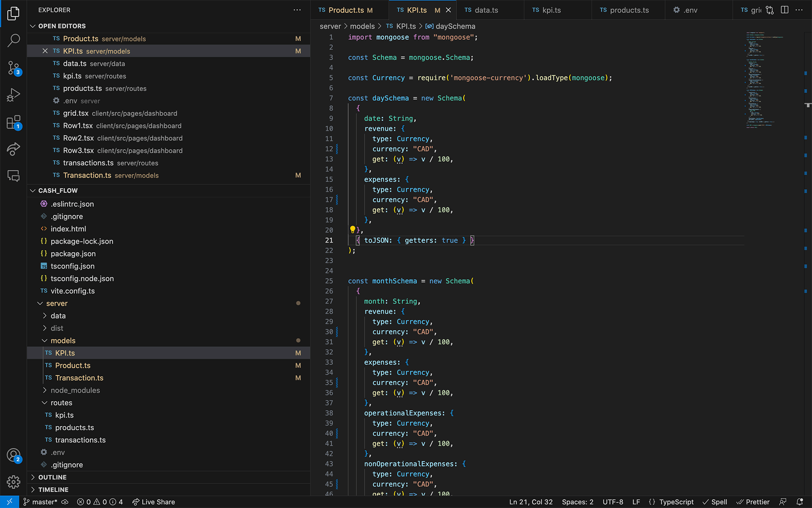Click the feedback person icon in status bar
812x508 pixels.
(783, 502)
